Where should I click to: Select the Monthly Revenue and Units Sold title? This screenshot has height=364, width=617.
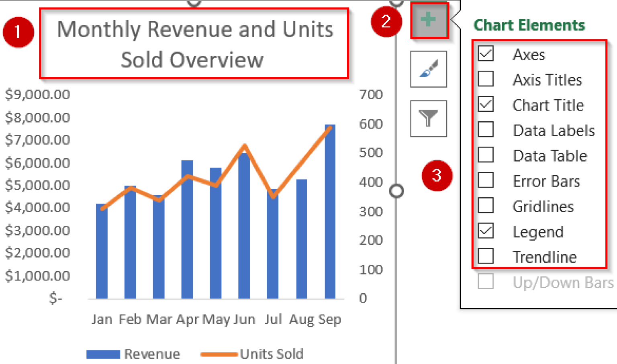pos(195,44)
